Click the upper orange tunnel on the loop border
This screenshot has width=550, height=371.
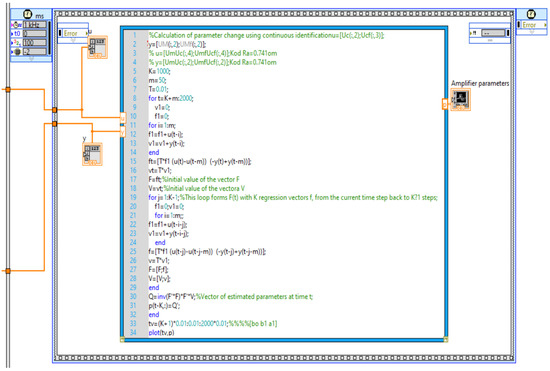54,110
